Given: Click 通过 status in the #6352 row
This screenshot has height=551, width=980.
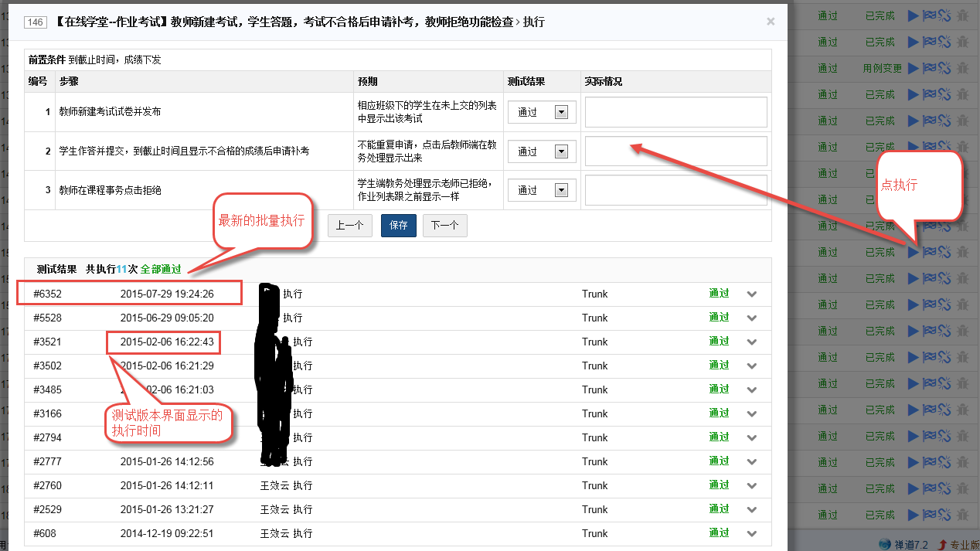Looking at the screenshot, I should click(719, 294).
